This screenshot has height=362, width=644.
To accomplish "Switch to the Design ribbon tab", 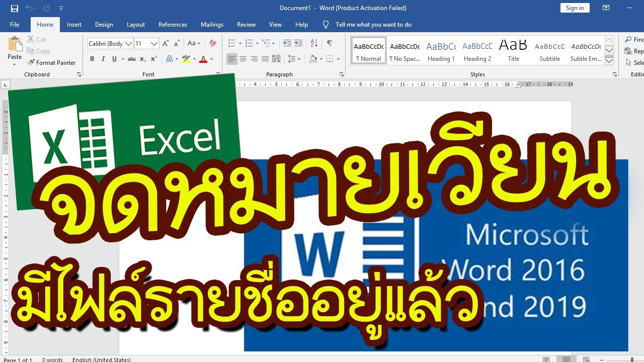I will coord(104,25).
